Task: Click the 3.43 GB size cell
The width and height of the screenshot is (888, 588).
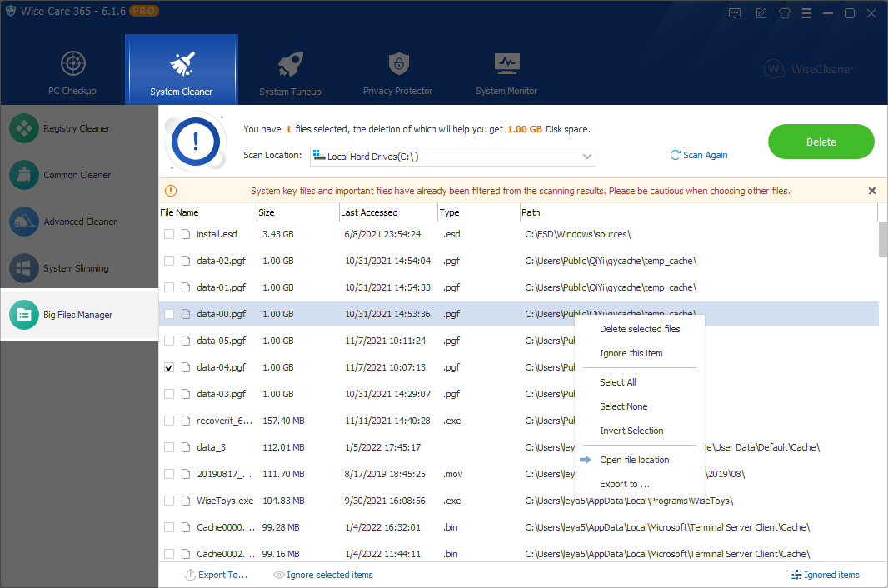Action: 278,234
